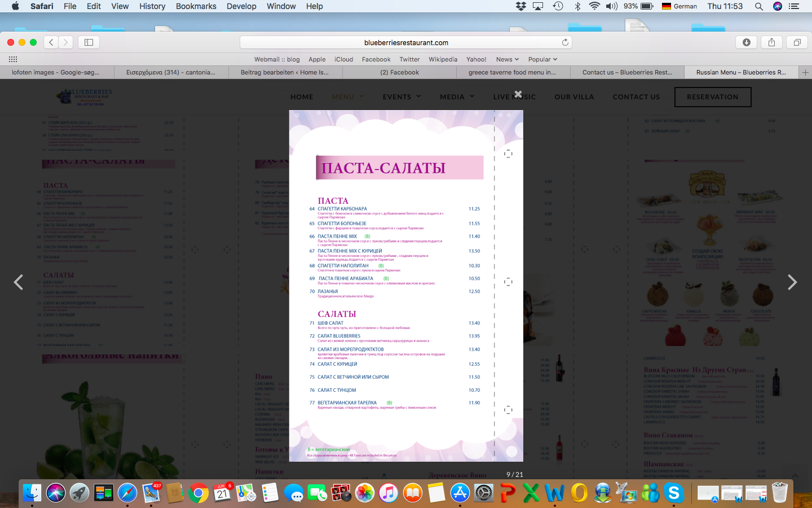Open Safari File menu
The height and width of the screenshot is (508, 812).
coord(70,6)
